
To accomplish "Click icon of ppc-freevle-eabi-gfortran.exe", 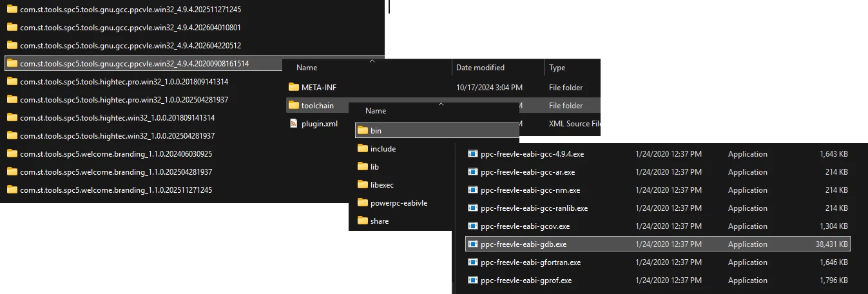I will pyautogui.click(x=472, y=262).
